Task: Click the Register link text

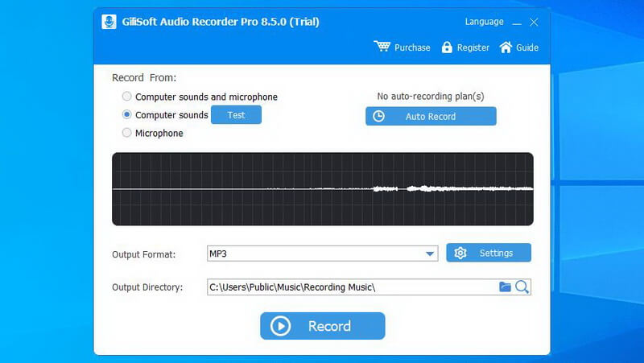Action: [x=473, y=47]
